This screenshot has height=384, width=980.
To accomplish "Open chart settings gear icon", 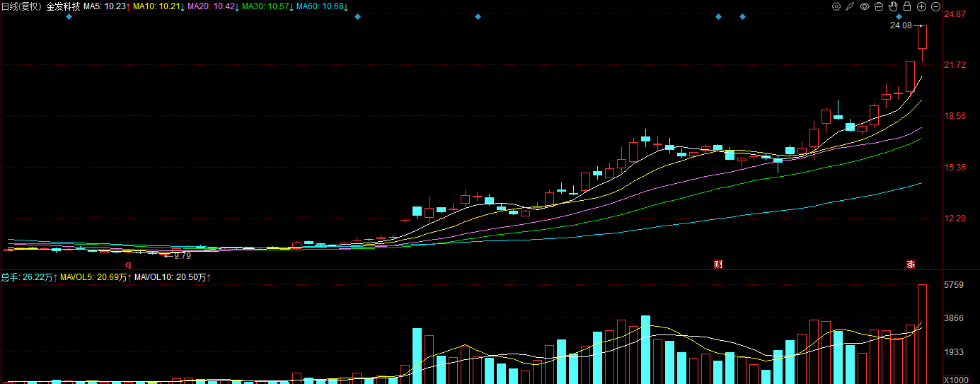I will 836,6.
